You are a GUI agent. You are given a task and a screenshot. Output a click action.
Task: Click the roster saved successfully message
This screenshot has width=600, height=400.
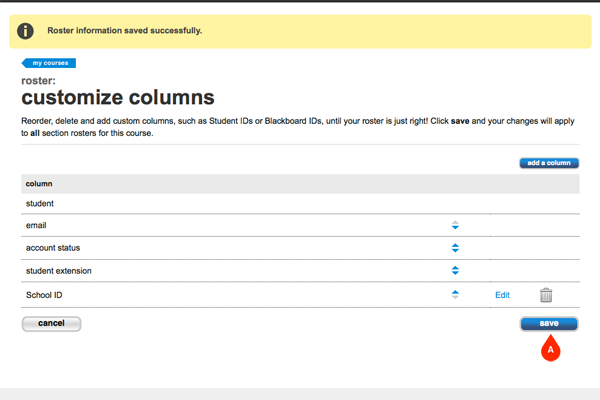(x=125, y=31)
